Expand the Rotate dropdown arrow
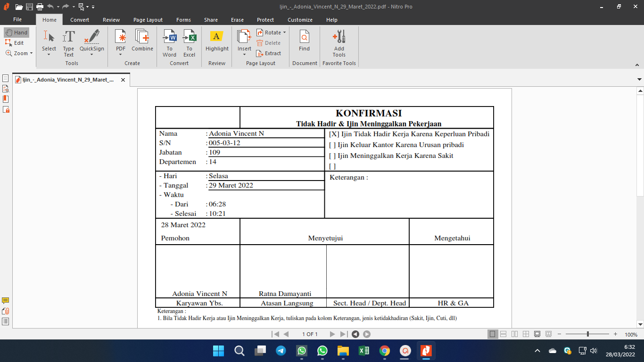644x362 pixels. (284, 33)
